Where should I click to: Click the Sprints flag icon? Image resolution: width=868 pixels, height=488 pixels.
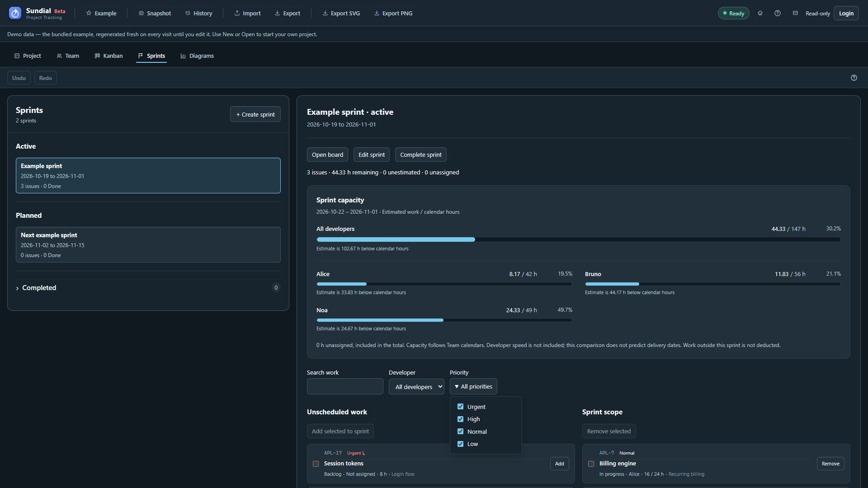[141, 56]
